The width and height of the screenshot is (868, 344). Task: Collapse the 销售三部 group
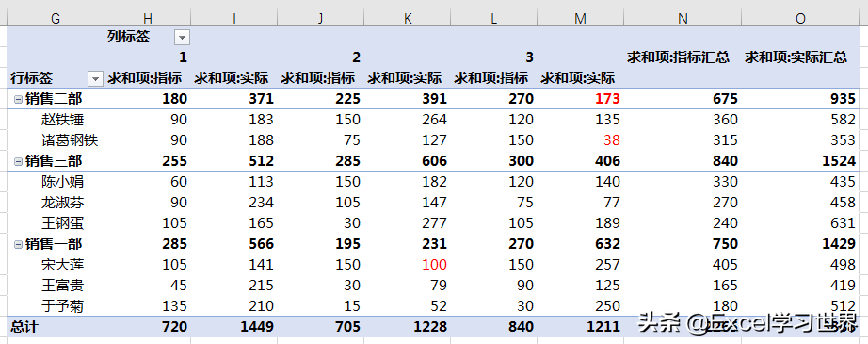tap(18, 161)
